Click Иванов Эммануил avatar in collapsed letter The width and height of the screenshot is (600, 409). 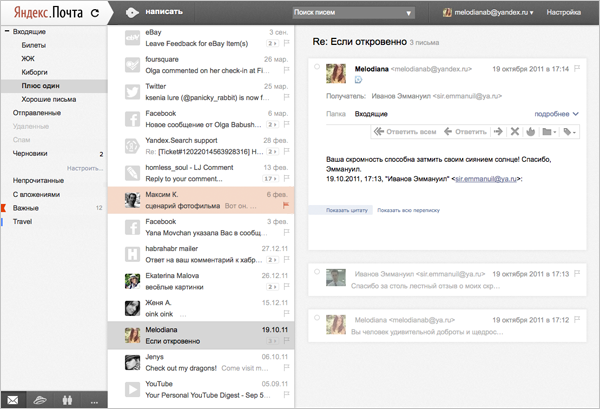tap(336, 277)
